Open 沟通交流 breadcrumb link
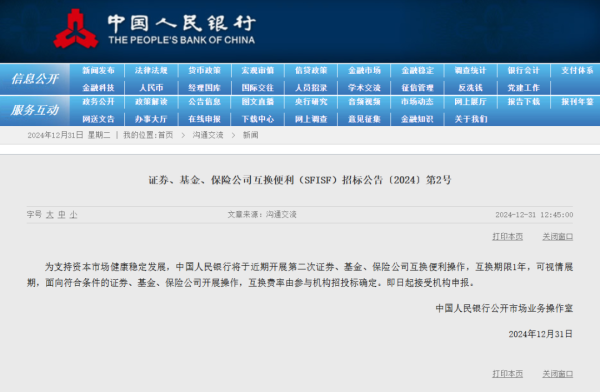Image resolution: width=600 pixels, height=392 pixels. pos(208,135)
